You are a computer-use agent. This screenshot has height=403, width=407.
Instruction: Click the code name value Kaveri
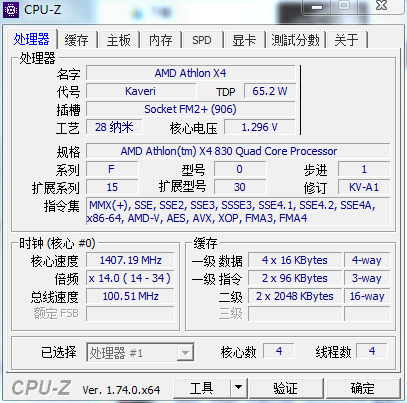[x=141, y=91]
